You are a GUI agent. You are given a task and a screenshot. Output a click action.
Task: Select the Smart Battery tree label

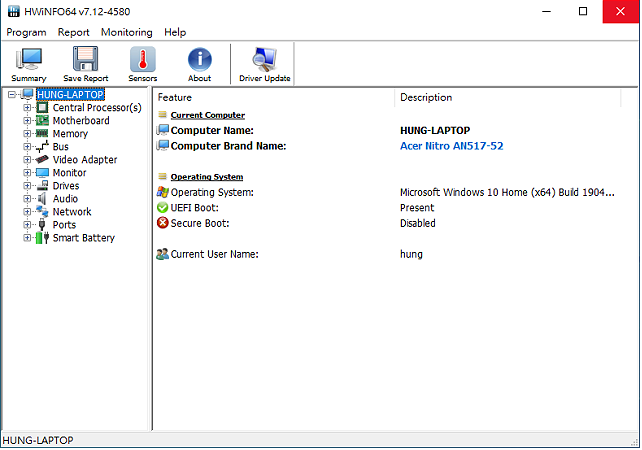tap(84, 238)
